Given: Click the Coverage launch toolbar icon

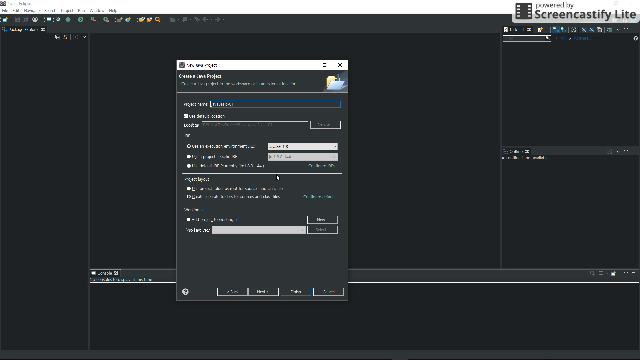Looking at the screenshot, I should (x=93, y=20).
